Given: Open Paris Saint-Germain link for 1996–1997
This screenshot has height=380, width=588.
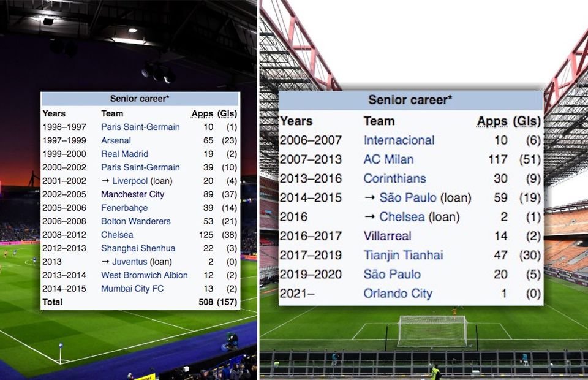Looking at the screenshot, I should (x=140, y=127).
